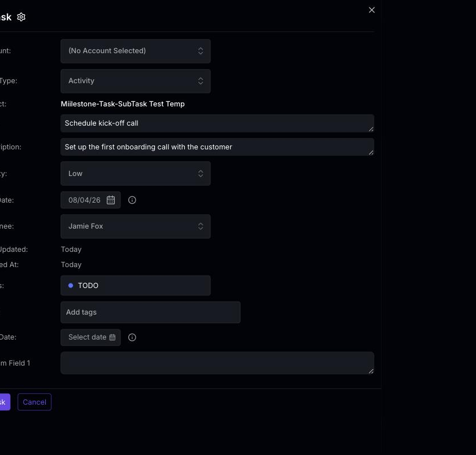Open the TODO status selector
This screenshot has height=455, width=476.
[x=135, y=285]
